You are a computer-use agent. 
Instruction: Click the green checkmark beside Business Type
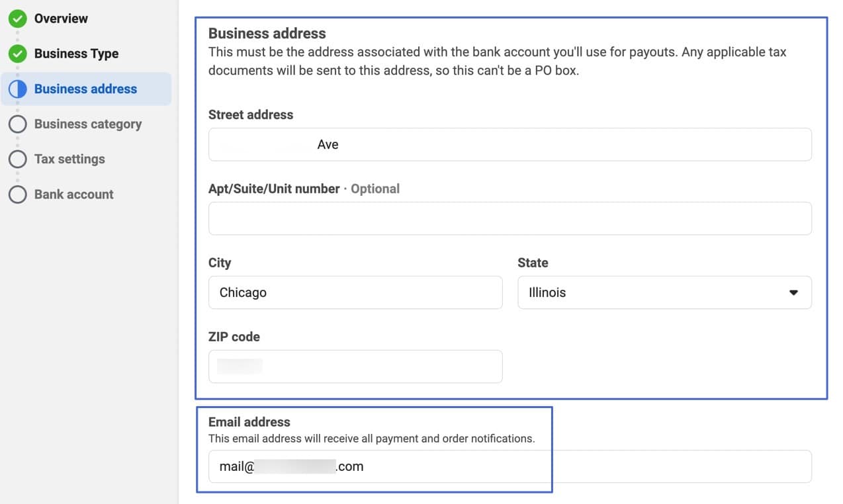click(18, 54)
